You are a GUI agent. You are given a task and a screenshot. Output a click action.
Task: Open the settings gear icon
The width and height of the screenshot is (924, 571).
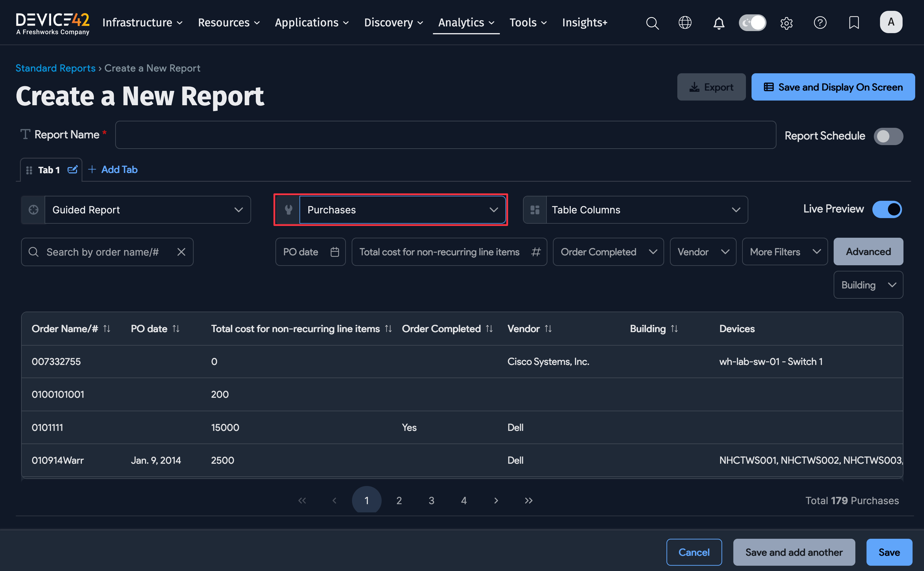(x=786, y=23)
